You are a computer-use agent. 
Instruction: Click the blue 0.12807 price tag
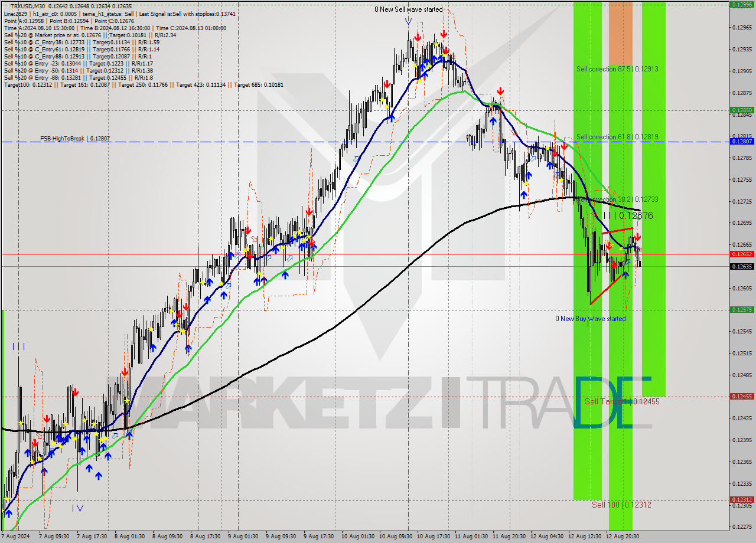click(742, 141)
